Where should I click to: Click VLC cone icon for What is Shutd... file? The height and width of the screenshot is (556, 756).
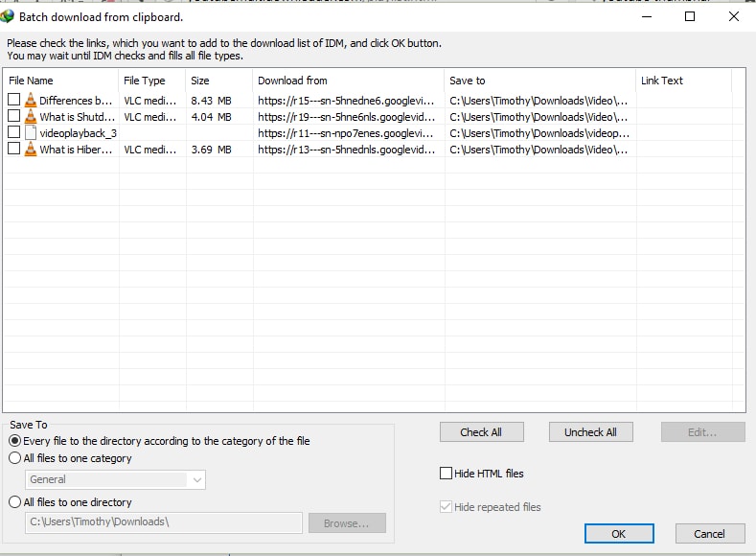(x=31, y=116)
